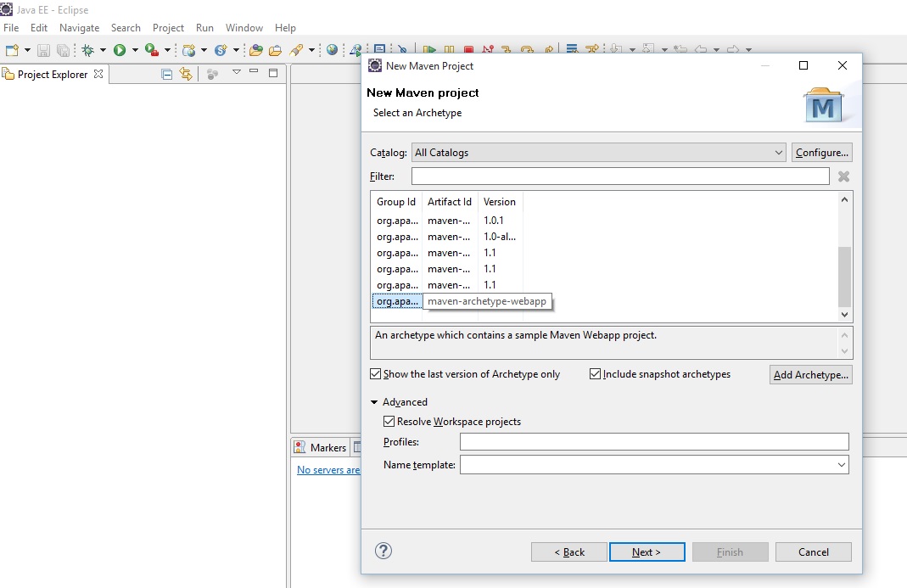Viewport: 907px width, 588px height.
Task: Open the Web Browser globe icon
Action: (332, 50)
